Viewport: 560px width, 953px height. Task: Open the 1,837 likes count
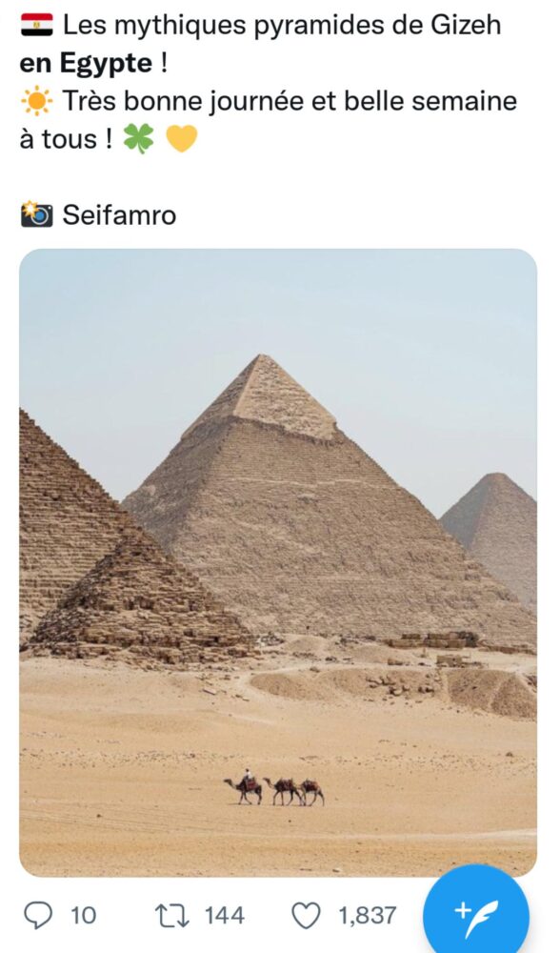367,915
